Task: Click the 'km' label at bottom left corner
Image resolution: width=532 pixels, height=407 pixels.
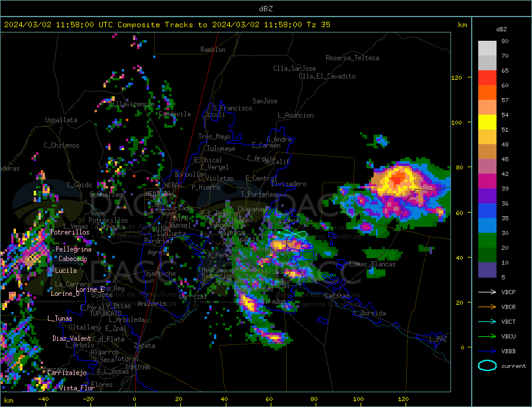Action: [9, 401]
